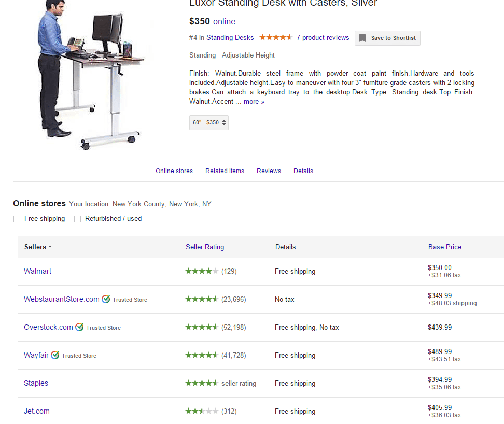Click the '+$48.03 shipping' text
The height and width of the screenshot is (424, 504).
coord(452,303)
